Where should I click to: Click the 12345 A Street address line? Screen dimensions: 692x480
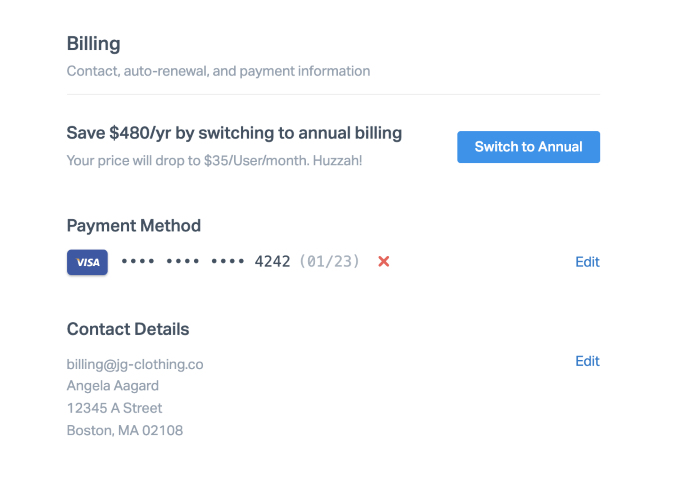click(114, 408)
